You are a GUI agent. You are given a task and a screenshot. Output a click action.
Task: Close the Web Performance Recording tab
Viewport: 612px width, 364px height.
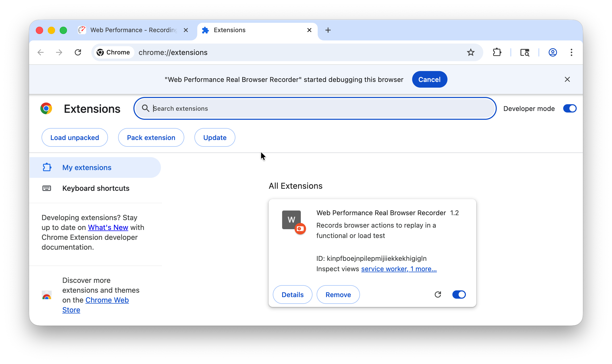[186, 30]
